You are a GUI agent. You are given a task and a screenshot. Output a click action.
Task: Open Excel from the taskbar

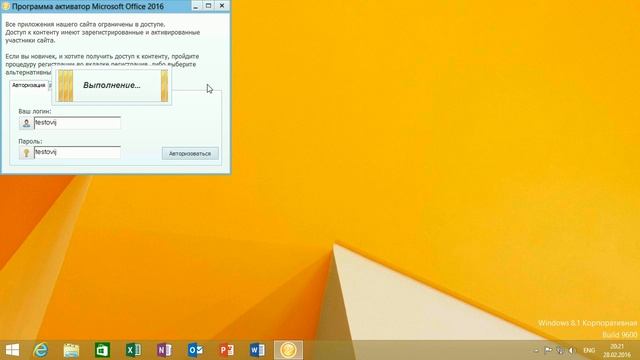133,350
